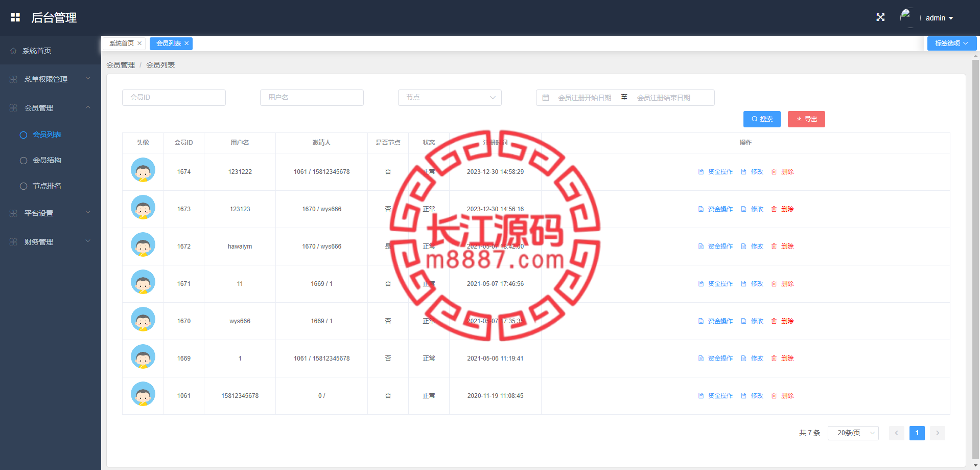Click avatar of member 1061
Screen dimensions: 980x470
click(x=143, y=394)
